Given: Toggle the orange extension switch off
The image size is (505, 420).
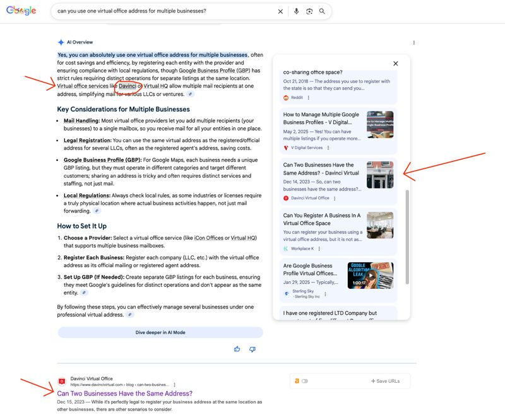Looking at the screenshot, I should click(304, 380).
